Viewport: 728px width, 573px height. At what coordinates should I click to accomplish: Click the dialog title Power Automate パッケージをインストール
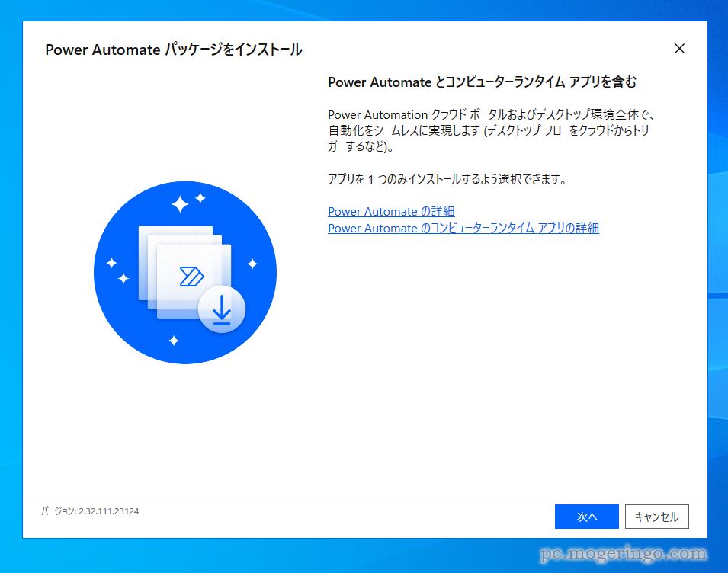[x=174, y=50]
